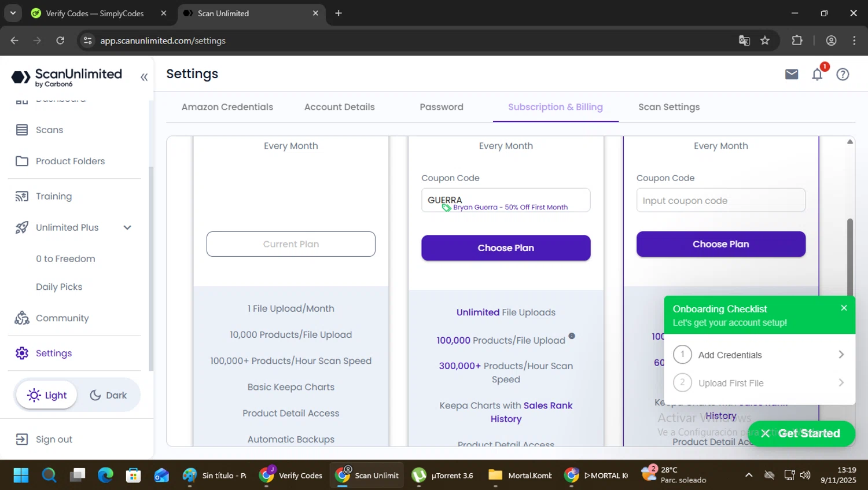Open the Upload First File step

click(760, 383)
